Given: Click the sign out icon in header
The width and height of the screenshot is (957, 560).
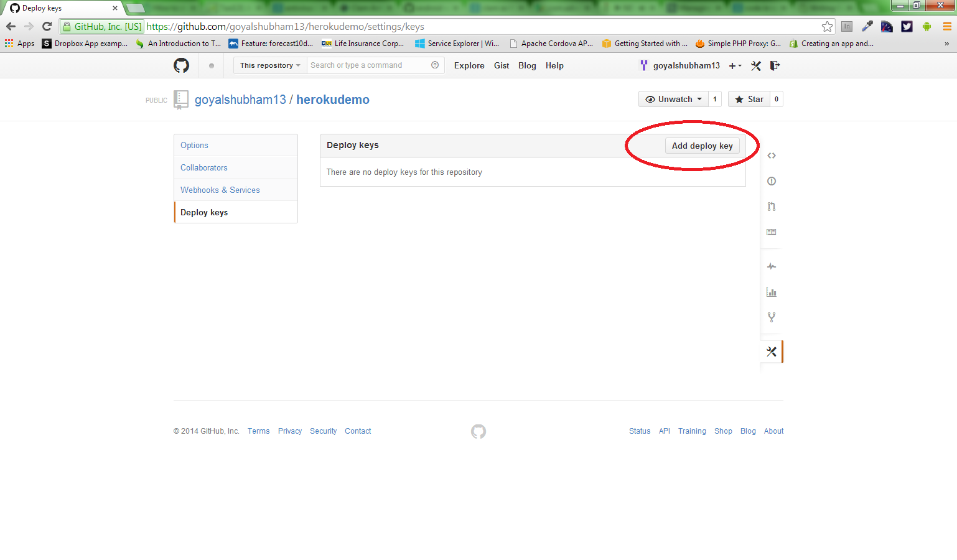Looking at the screenshot, I should tap(775, 65).
